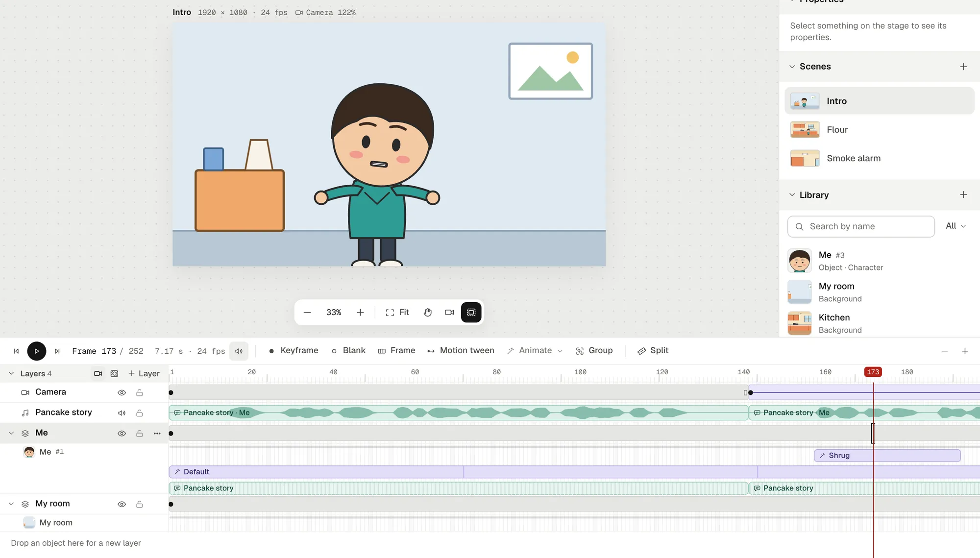Lock the Camera layer
This screenshot has height=558, width=980.
click(140, 393)
